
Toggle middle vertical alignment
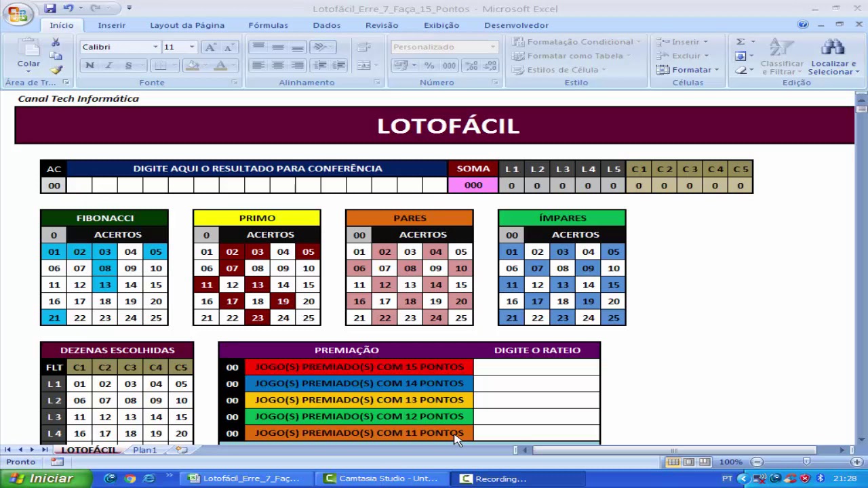277,47
